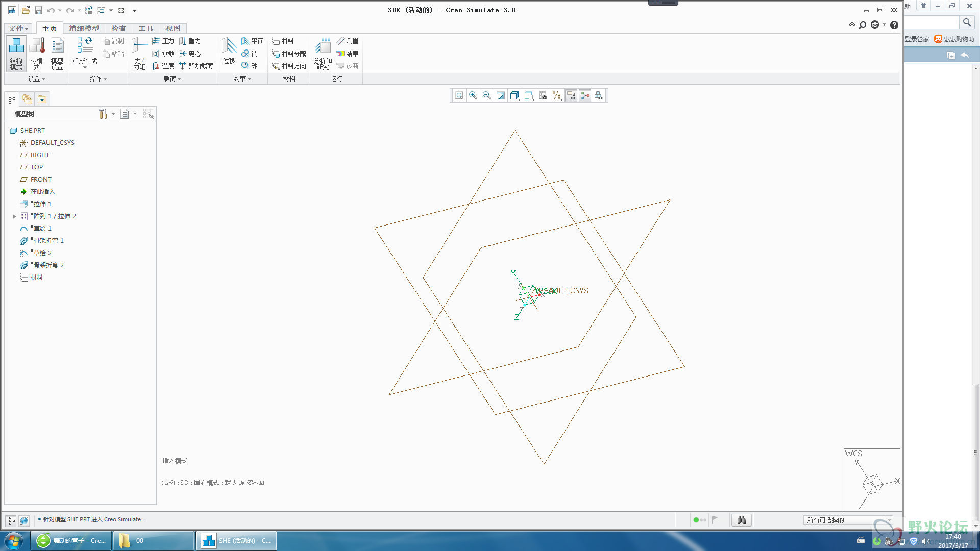Click the model tree tab icon
Viewport: 980px width, 551px height.
(11, 99)
